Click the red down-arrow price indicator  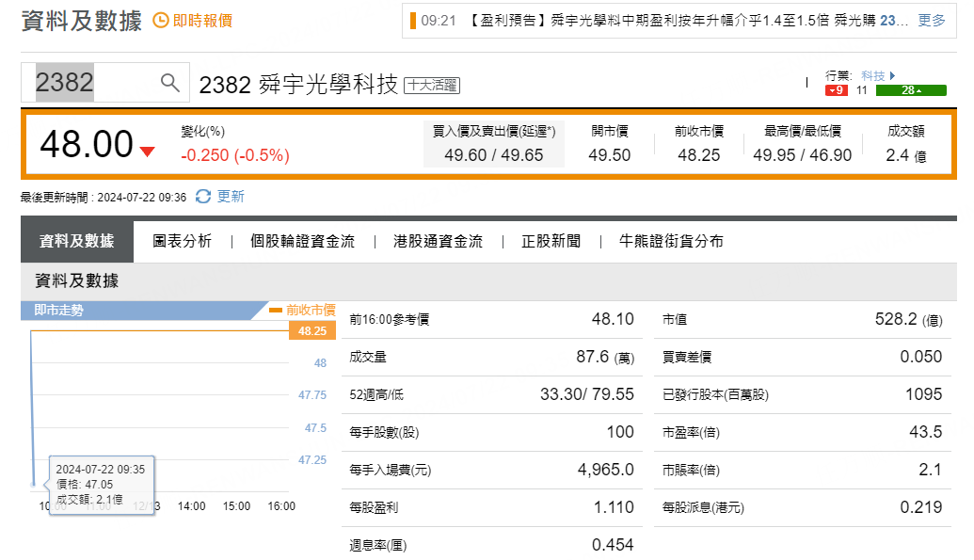(x=147, y=152)
